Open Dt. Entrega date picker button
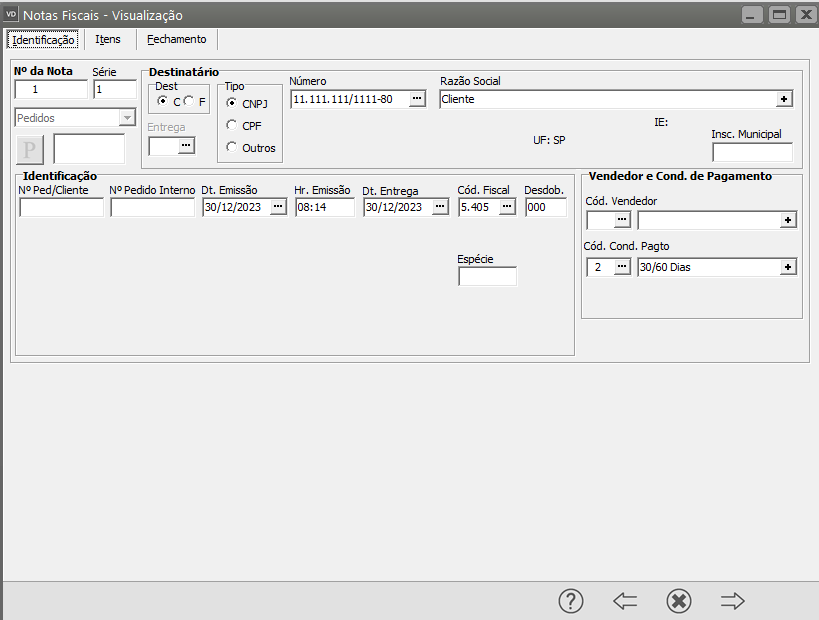819x620 pixels. (440, 207)
